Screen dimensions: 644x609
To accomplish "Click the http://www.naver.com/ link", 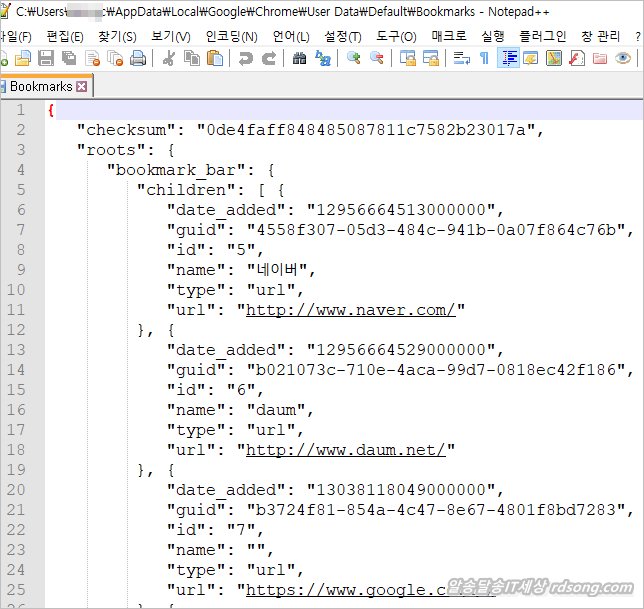I will click(351, 309).
